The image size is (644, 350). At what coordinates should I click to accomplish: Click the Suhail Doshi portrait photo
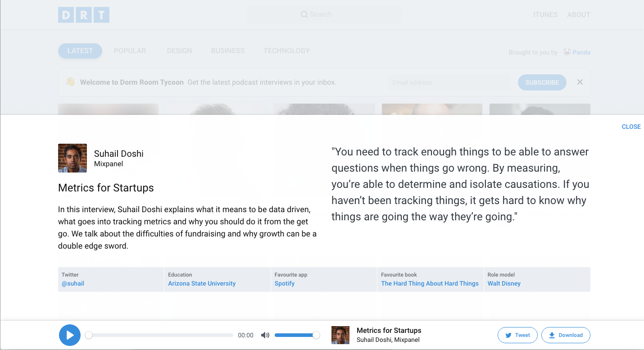coord(73,158)
